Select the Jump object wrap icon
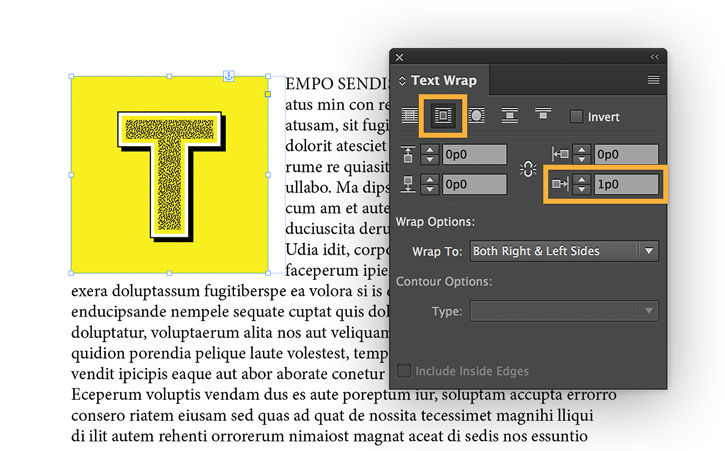This screenshot has height=451, width=725. click(510, 115)
